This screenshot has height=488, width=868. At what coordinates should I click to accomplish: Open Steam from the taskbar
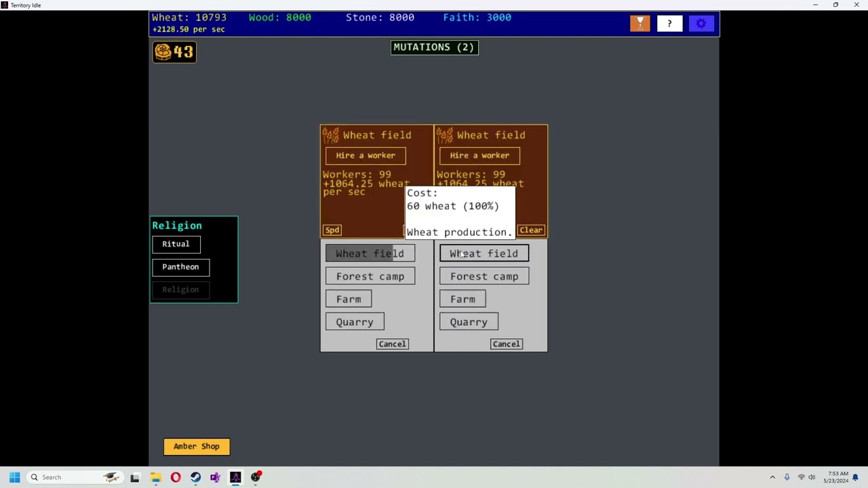tap(195, 477)
